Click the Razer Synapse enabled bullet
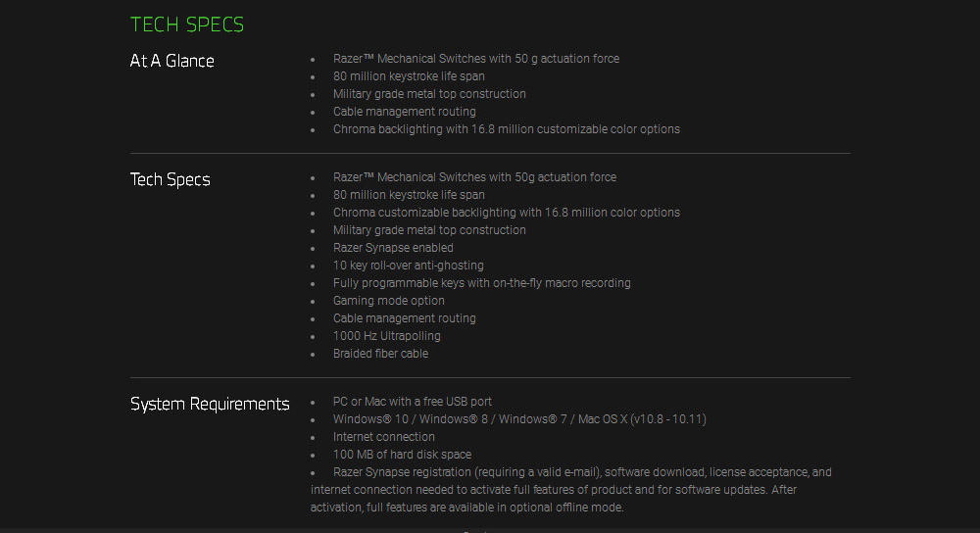Screen dimensions: 980x533 393,248
